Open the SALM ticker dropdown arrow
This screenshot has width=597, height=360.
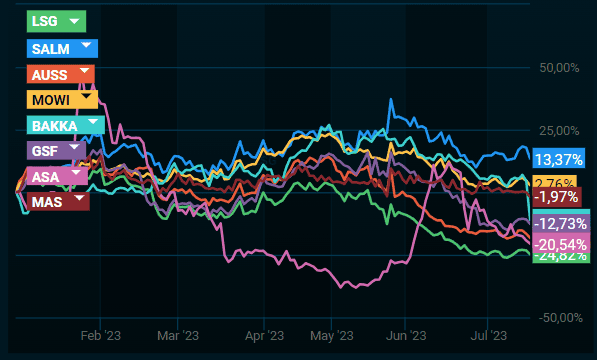coord(86,45)
